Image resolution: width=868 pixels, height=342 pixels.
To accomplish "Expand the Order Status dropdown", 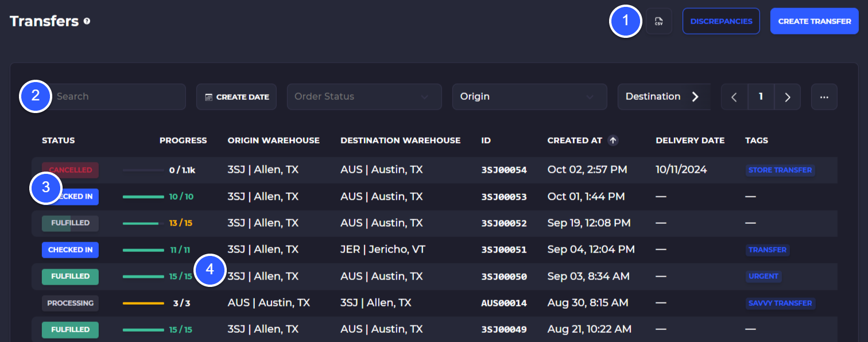I will click(x=365, y=96).
